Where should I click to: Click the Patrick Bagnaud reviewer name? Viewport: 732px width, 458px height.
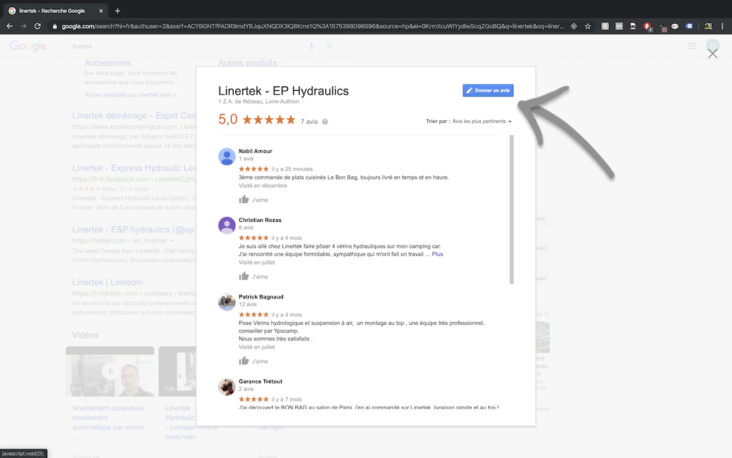261,297
